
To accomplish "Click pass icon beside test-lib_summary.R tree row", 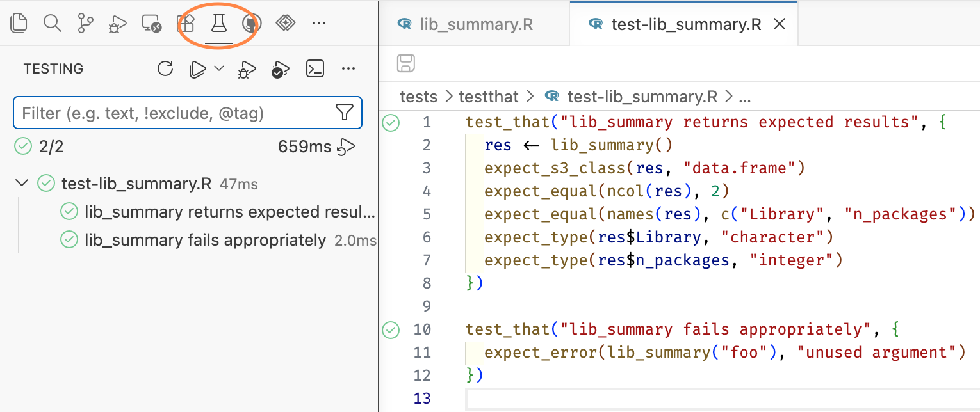I will (45, 184).
